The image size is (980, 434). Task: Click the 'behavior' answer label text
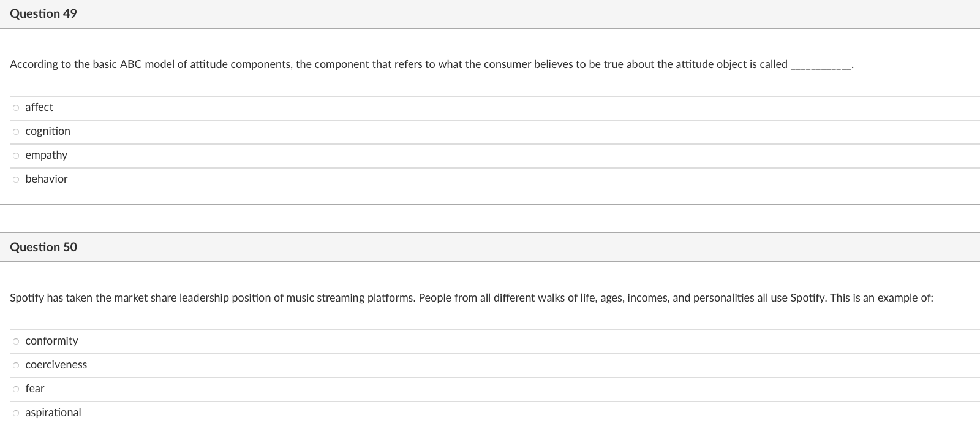tap(47, 179)
